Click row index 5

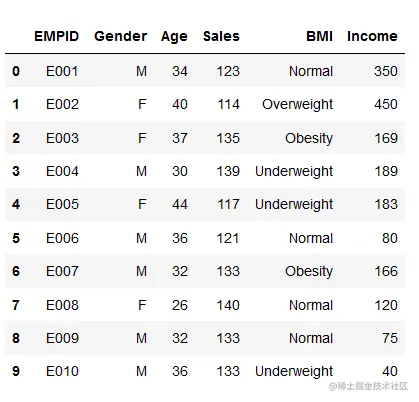(x=16, y=238)
